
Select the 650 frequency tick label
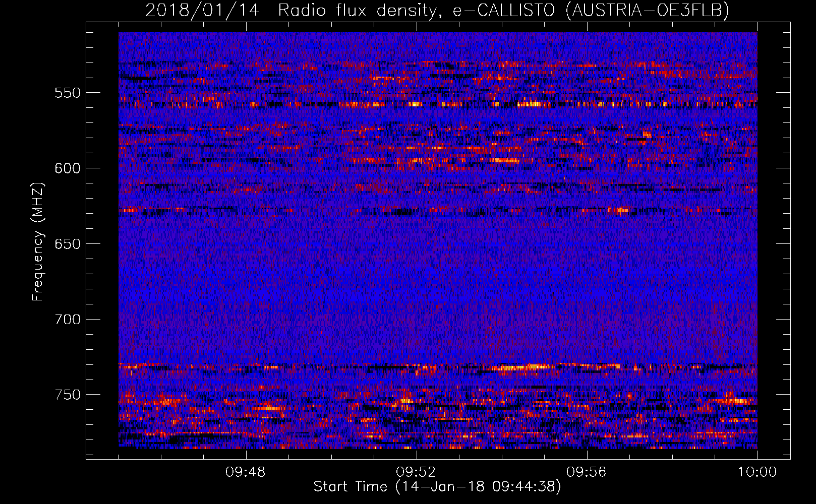(x=68, y=244)
